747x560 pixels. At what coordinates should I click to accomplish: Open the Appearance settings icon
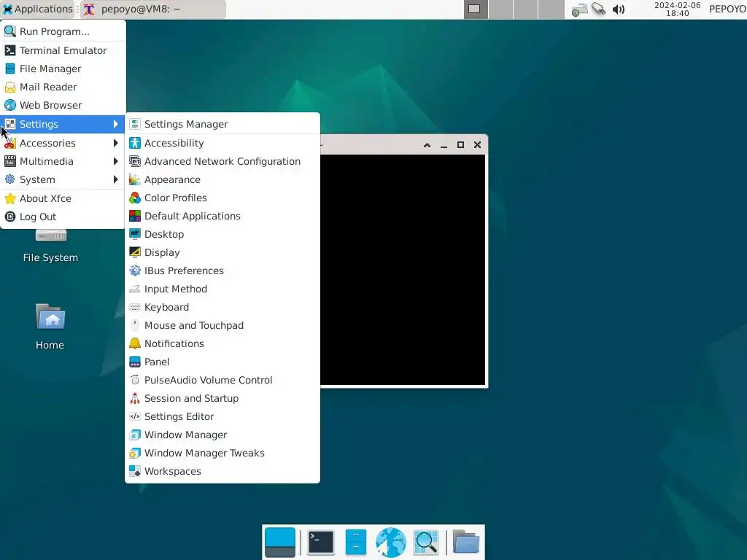coord(135,179)
